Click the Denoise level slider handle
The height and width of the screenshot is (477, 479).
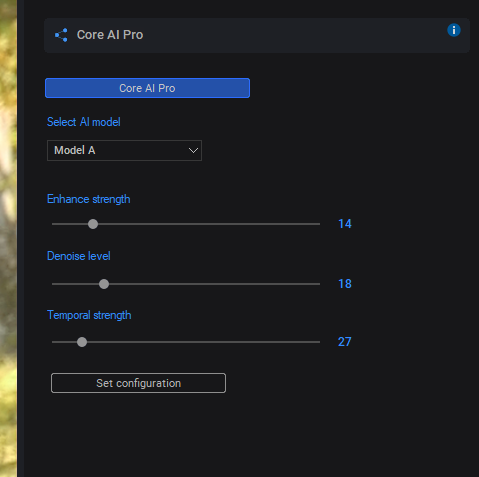click(104, 284)
